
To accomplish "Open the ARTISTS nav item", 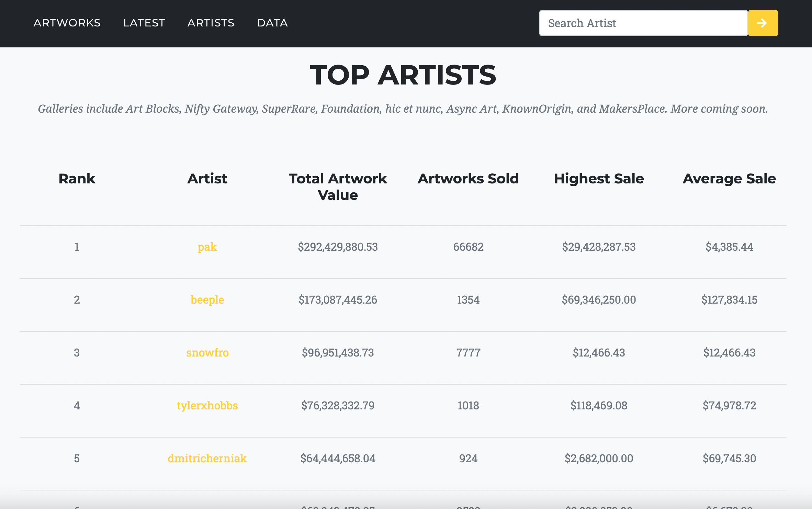I will pyautogui.click(x=211, y=23).
